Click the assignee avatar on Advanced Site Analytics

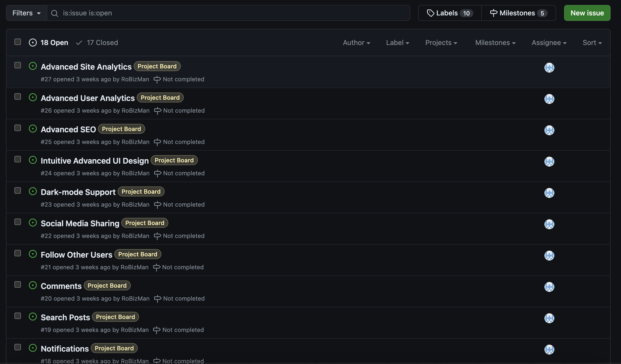pos(549,68)
